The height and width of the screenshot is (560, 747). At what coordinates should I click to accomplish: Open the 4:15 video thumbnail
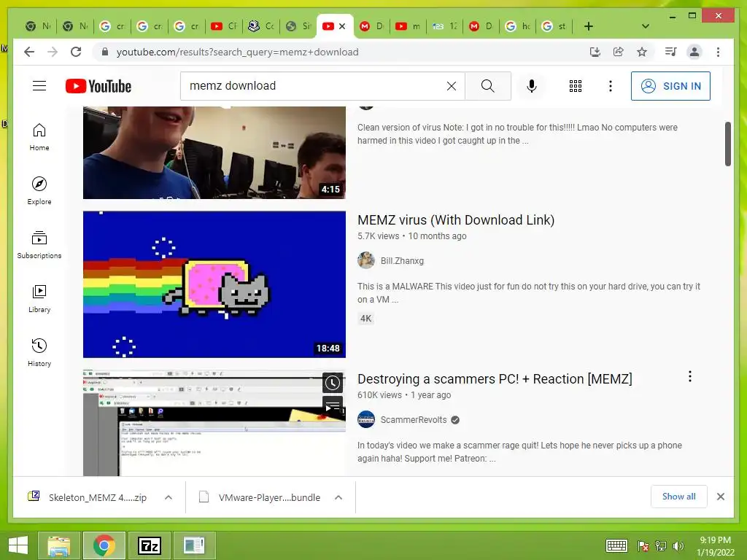[214, 152]
